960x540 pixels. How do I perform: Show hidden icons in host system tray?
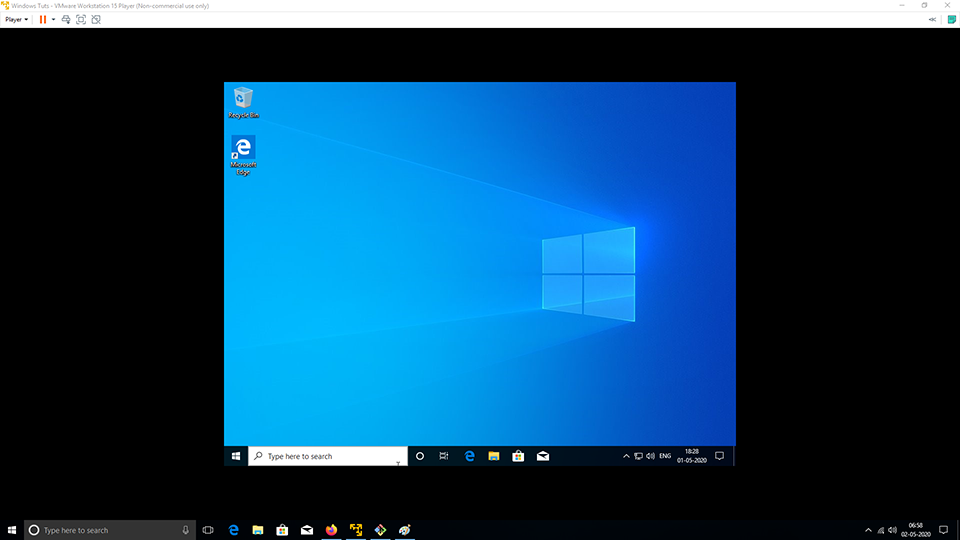coord(868,530)
